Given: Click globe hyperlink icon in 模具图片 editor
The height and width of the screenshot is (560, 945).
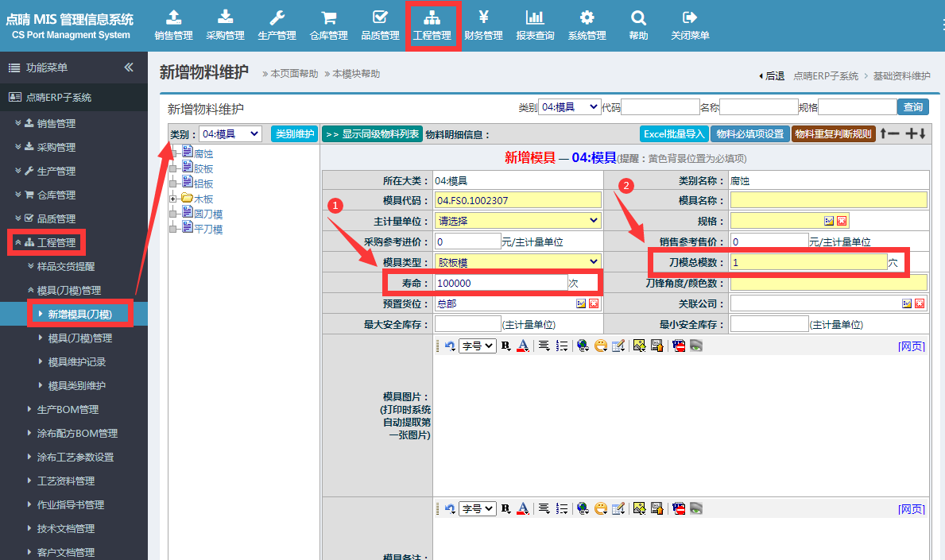Looking at the screenshot, I should coord(583,346).
